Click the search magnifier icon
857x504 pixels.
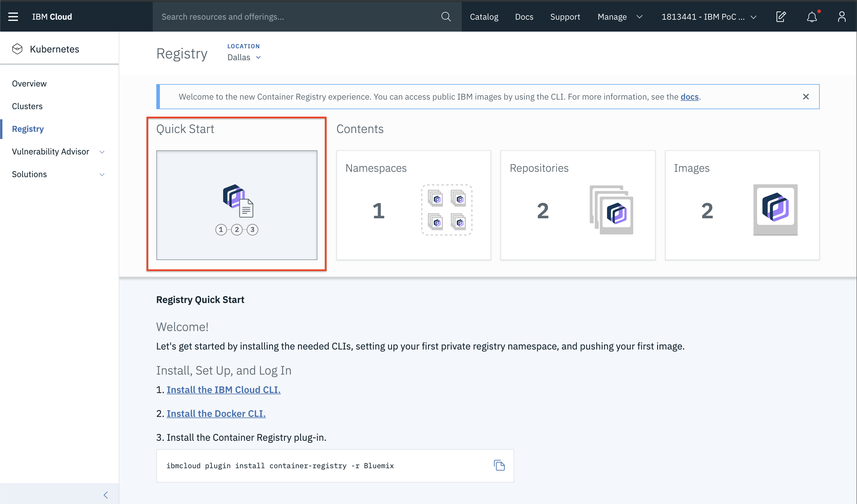(446, 17)
